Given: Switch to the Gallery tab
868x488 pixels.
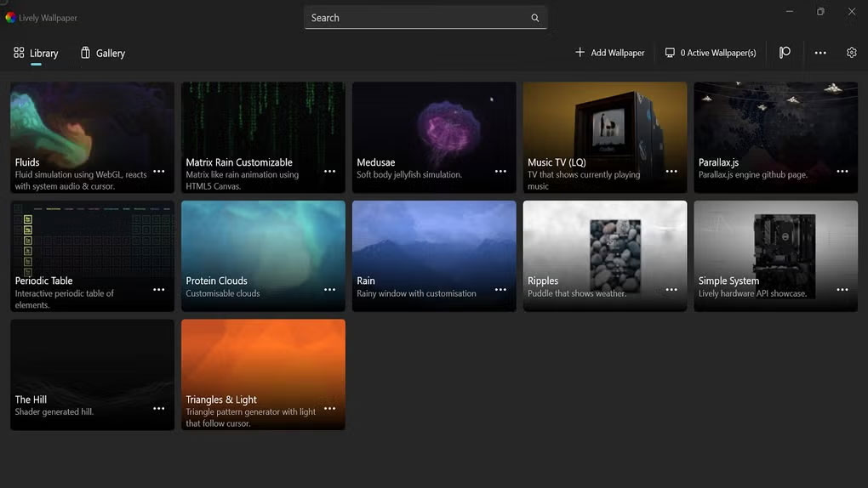Looking at the screenshot, I should click(x=102, y=53).
